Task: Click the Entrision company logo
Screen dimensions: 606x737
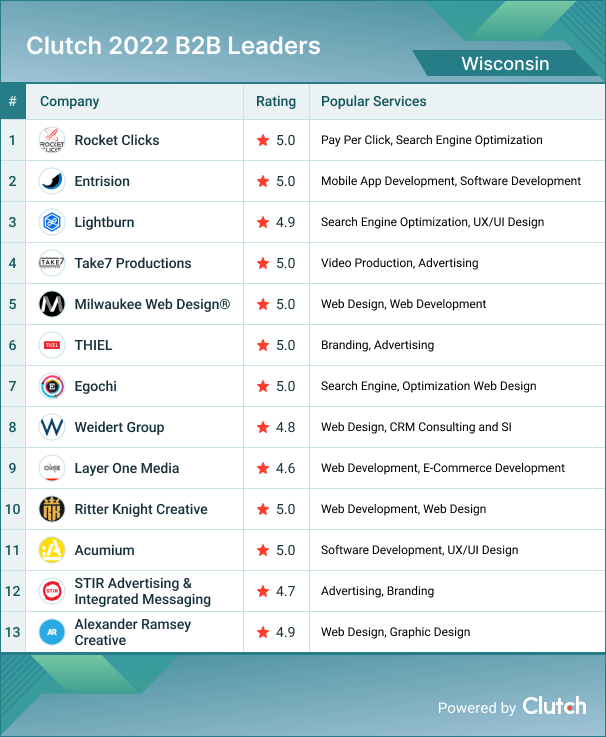Action: click(x=52, y=182)
